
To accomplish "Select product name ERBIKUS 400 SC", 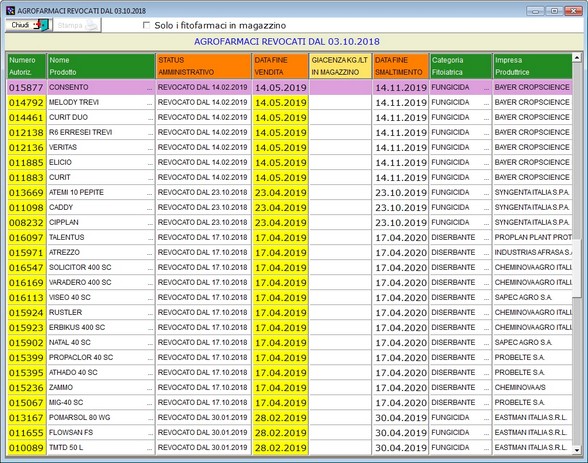I will [x=77, y=327].
